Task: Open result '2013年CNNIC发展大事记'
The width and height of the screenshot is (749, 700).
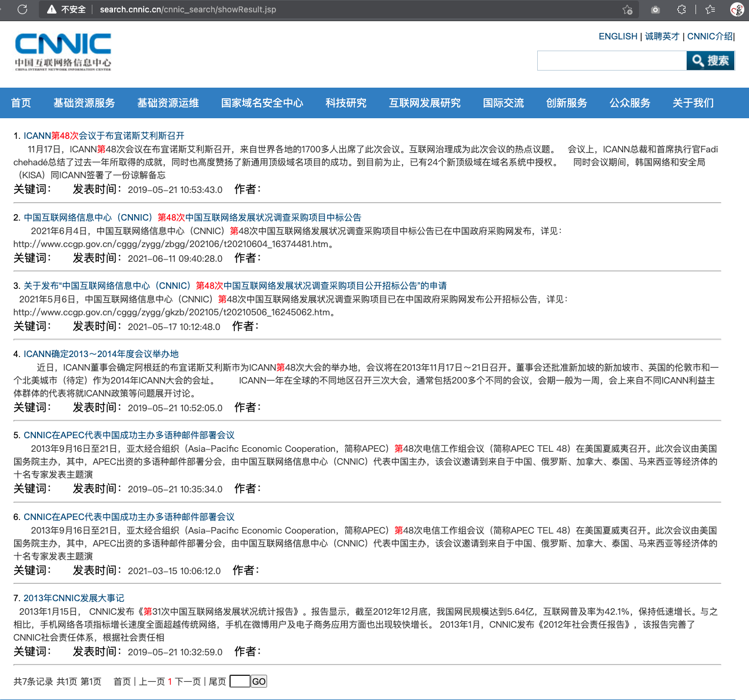Action: [x=74, y=598]
